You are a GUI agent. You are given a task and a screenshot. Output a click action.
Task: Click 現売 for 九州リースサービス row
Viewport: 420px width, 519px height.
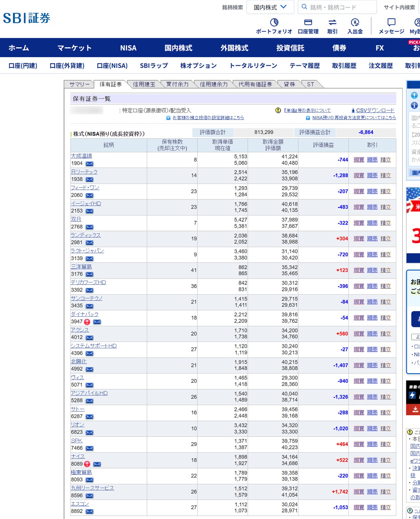pos(372,492)
